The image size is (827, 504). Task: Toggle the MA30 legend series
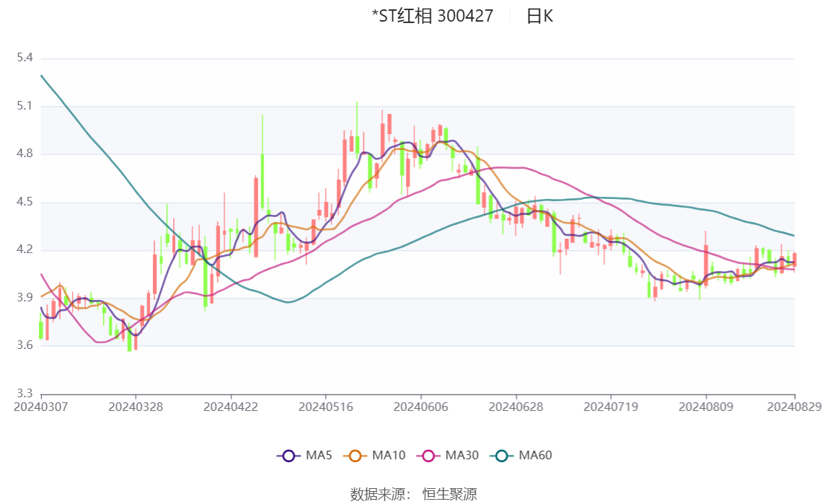pos(448,456)
